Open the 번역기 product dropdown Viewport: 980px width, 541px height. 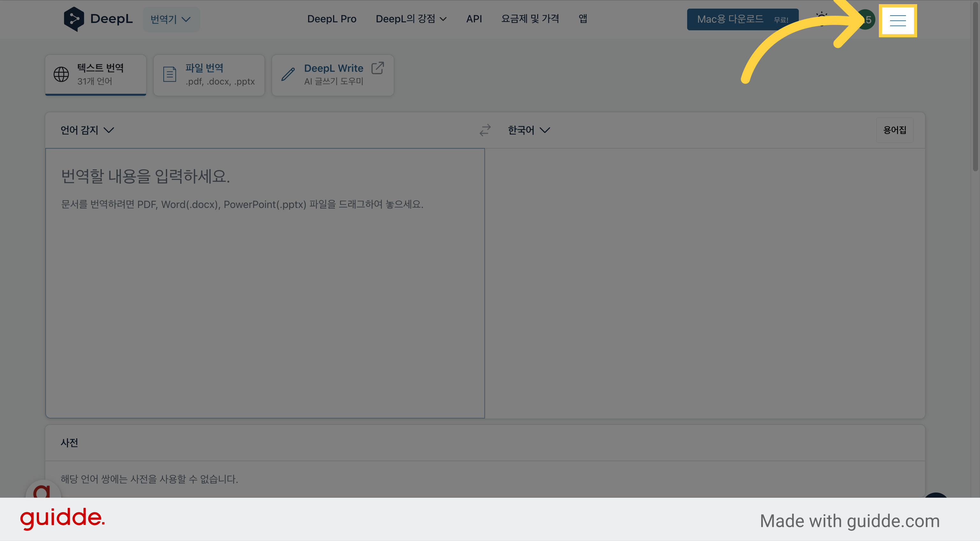[171, 19]
